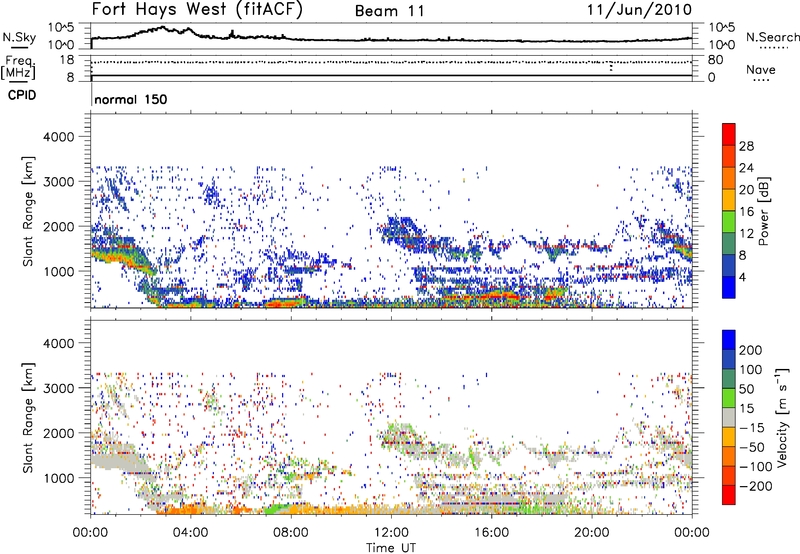Screen dimensions: 800x554
Task: Pick the light green power segment between 12 and 16
Action: (729, 222)
